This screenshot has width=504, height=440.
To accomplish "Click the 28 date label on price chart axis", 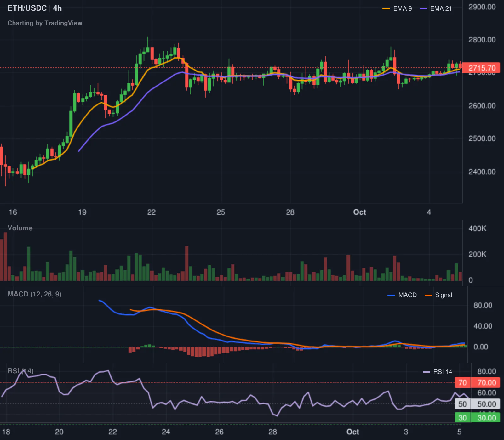I will point(290,212).
